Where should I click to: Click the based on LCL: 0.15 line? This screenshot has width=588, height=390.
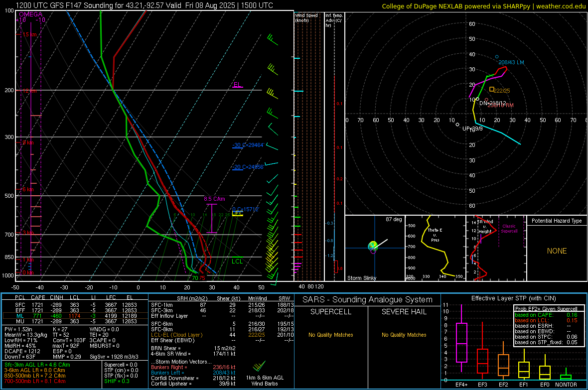pos(546,320)
